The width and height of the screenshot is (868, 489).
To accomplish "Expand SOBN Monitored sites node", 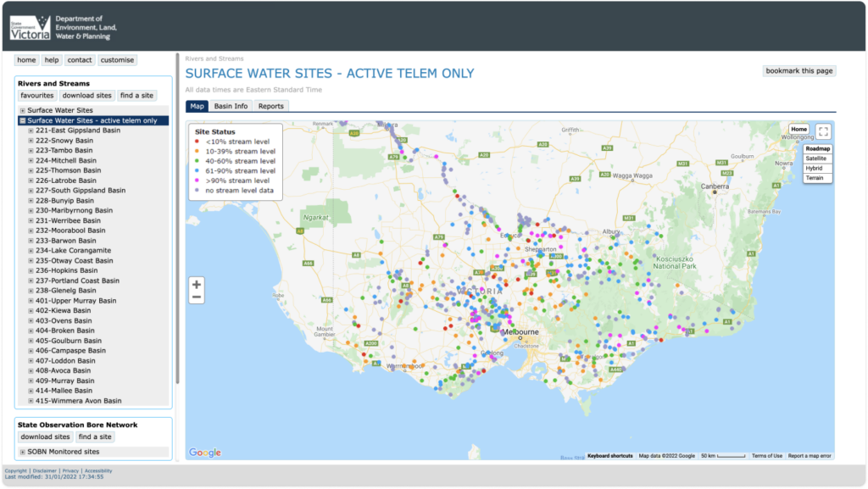I will click(x=23, y=452).
